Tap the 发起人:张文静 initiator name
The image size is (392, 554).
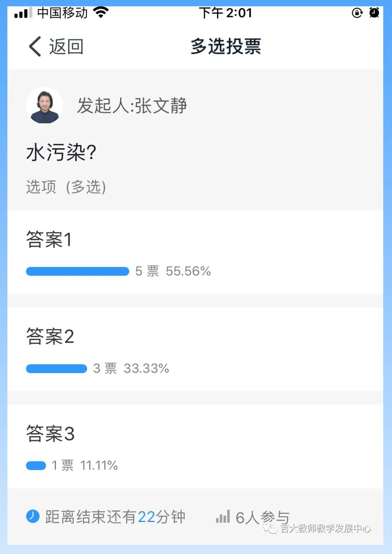tap(132, 106)
